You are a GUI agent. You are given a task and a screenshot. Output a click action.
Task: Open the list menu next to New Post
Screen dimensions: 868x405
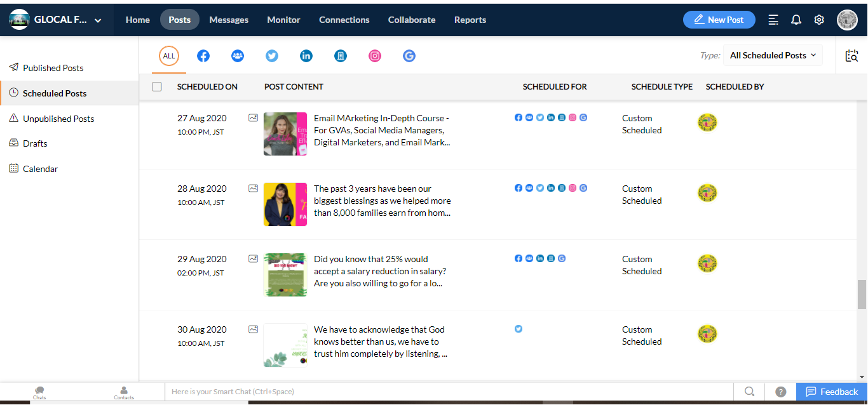[x=773, y=20]
